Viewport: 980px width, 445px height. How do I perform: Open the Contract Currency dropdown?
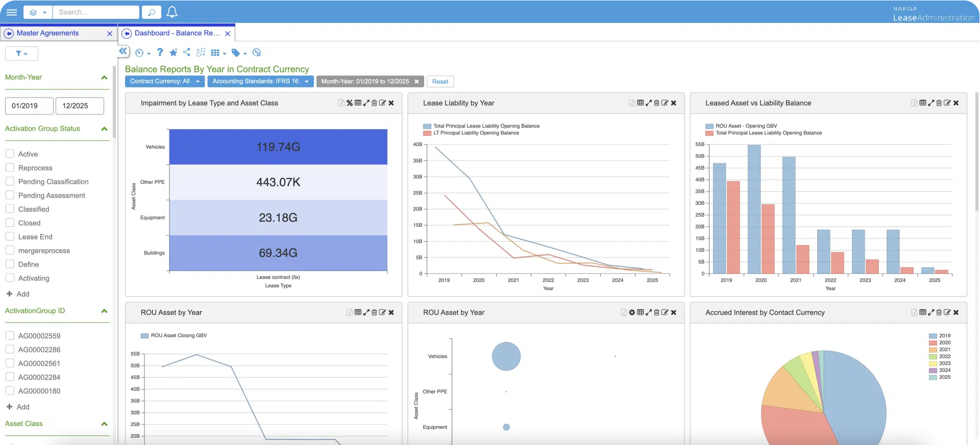pyautogui.click(x=164, y=81)
